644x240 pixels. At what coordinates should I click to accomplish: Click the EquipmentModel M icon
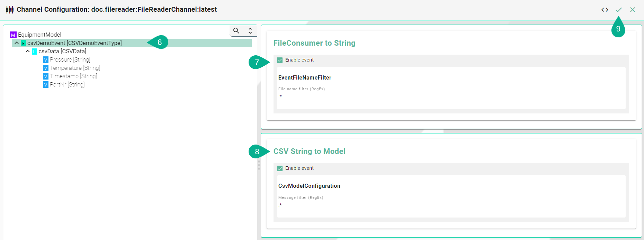click(13, 35)
